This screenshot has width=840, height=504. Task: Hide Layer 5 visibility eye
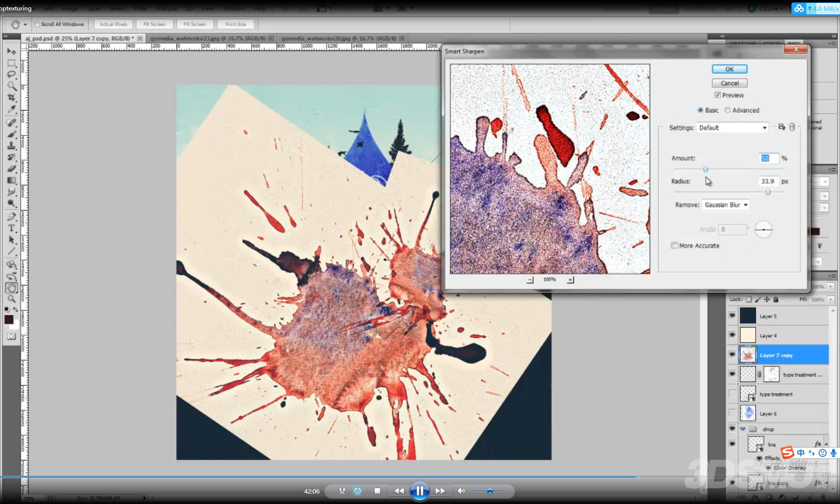click(732, 315)
